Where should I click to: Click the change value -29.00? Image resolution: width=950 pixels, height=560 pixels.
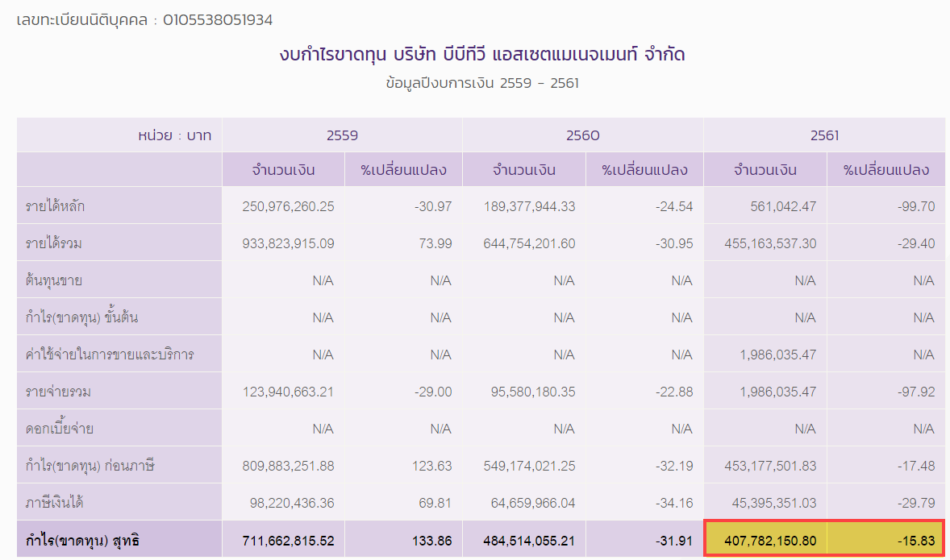tap(433, 392)
